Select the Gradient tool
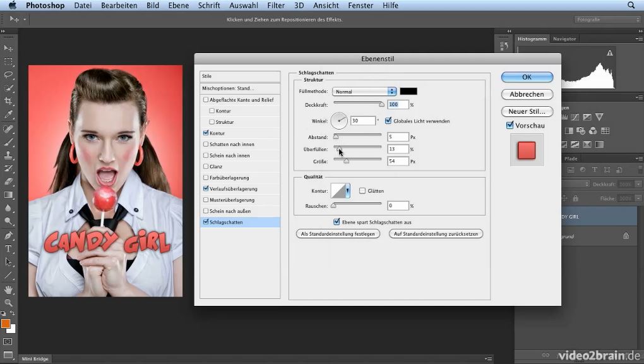This screenshot has width=644, height=364. pos(8,195)
